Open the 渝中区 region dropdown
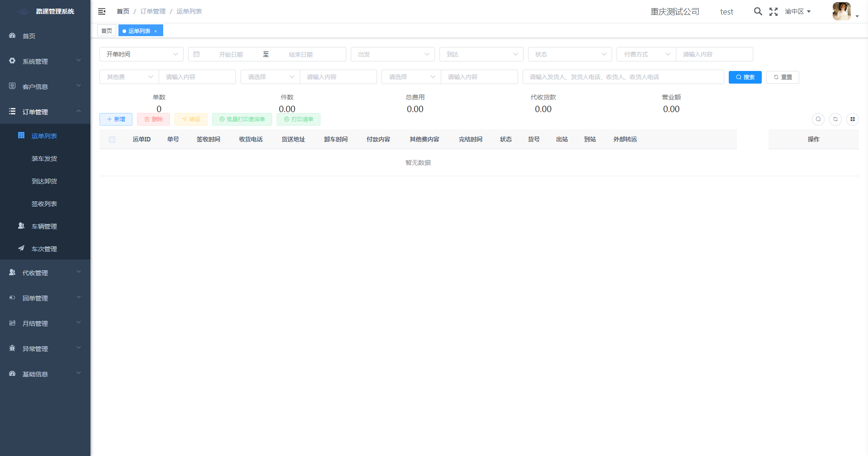 [797, 11]
